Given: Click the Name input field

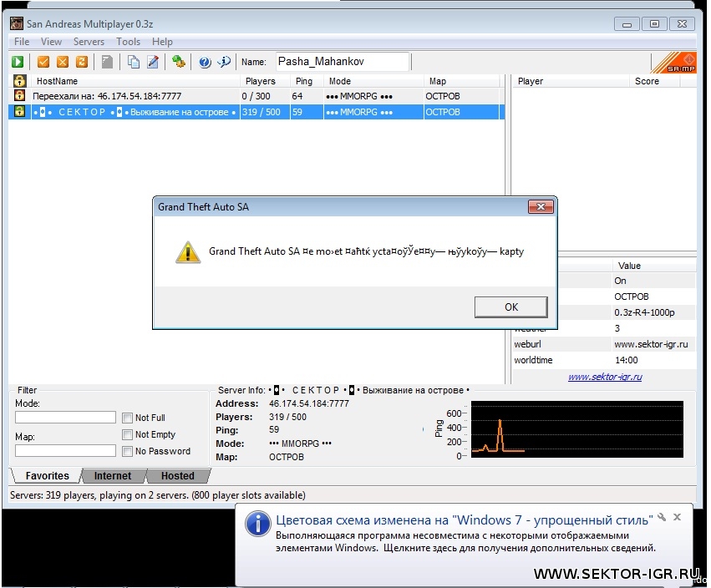Looking at the screenshot, I should coord(343,62).
